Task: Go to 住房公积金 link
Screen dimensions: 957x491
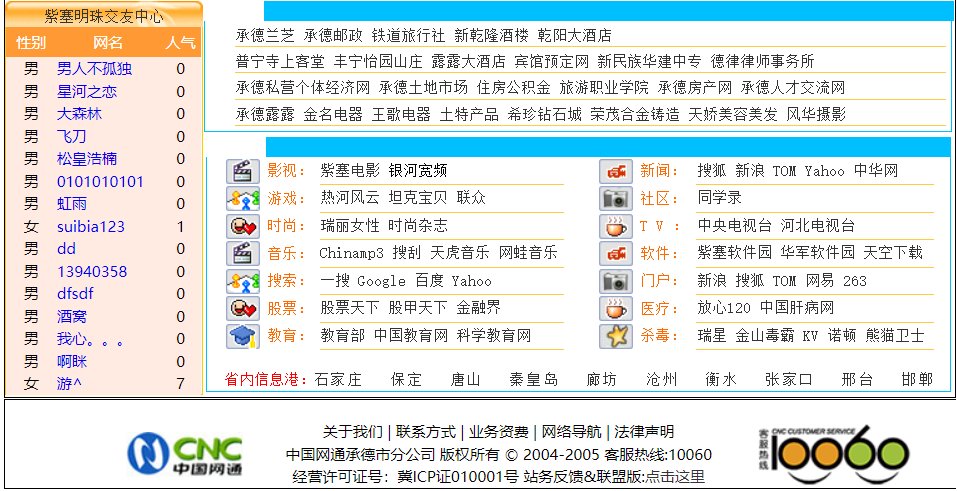Action: pyautogui.click(x=514, y=88)
